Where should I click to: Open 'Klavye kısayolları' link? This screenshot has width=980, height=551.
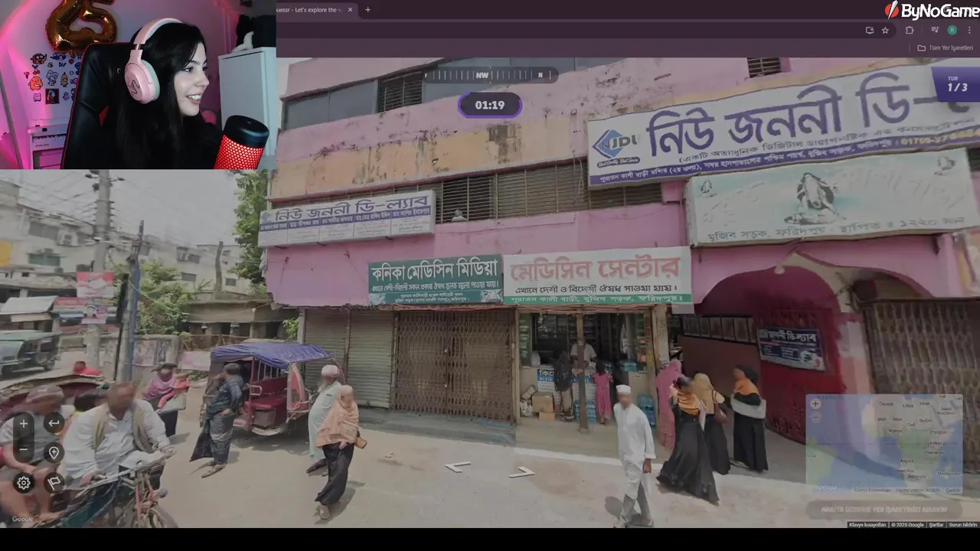867,524
